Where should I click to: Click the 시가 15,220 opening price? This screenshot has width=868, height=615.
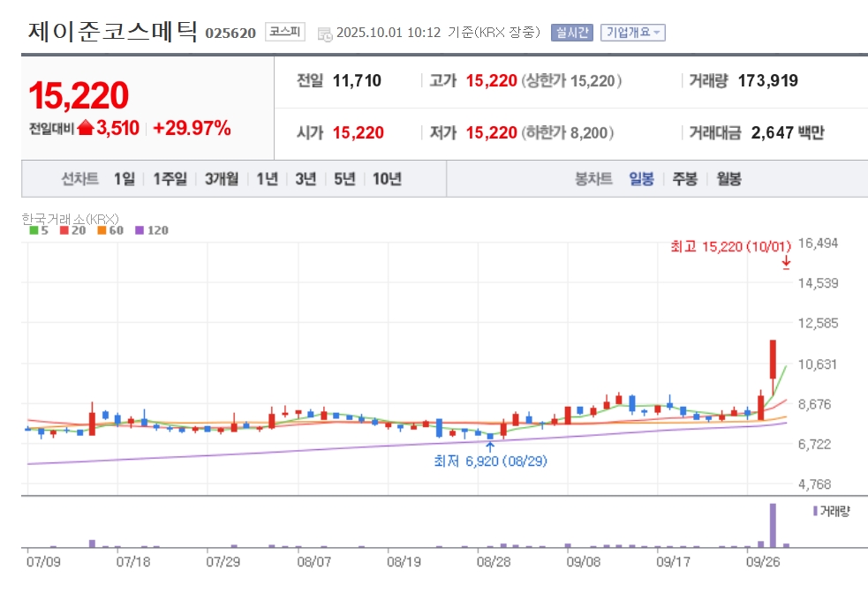(359, 132)
